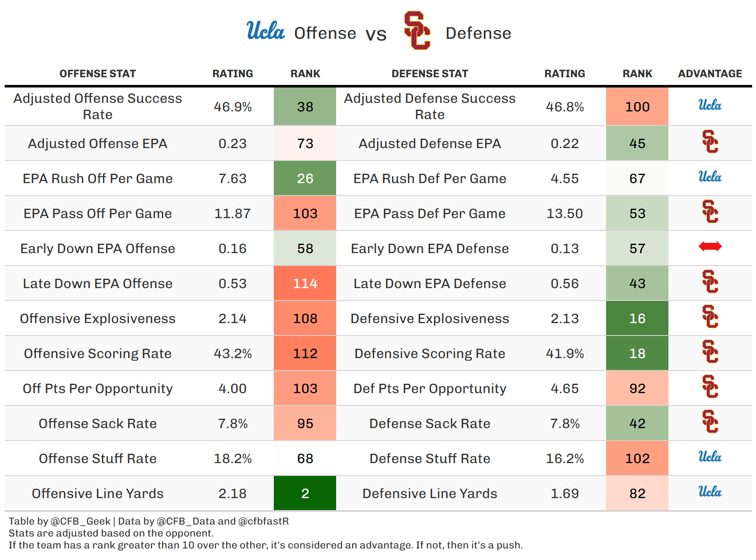This screenshot has height=560, width=756.
Task: Click the UCLA advantage icon for Stuff Rate
Action: [709, 457]
